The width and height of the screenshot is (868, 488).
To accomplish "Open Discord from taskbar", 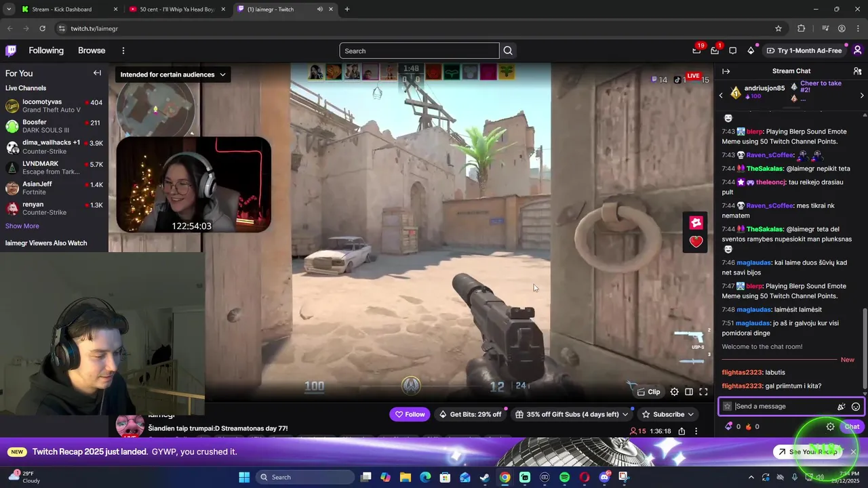I will coord(604,477).
